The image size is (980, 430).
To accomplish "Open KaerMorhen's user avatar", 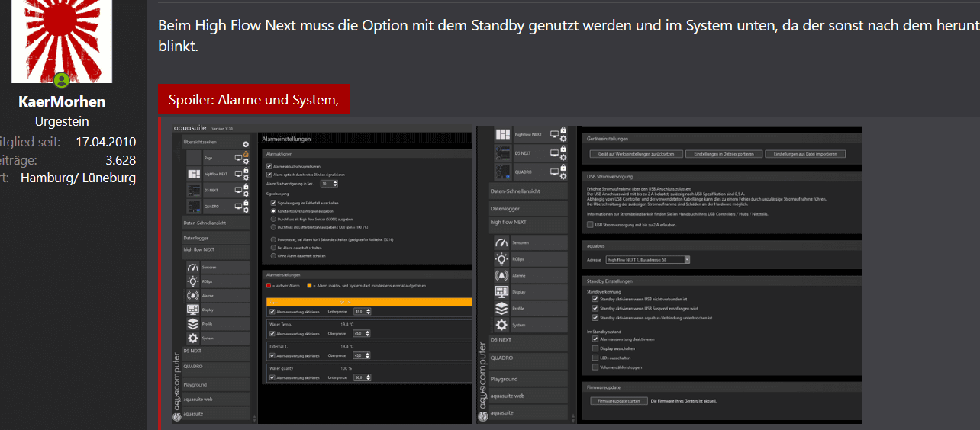I will pyautogui.click(x=62, y=41).
